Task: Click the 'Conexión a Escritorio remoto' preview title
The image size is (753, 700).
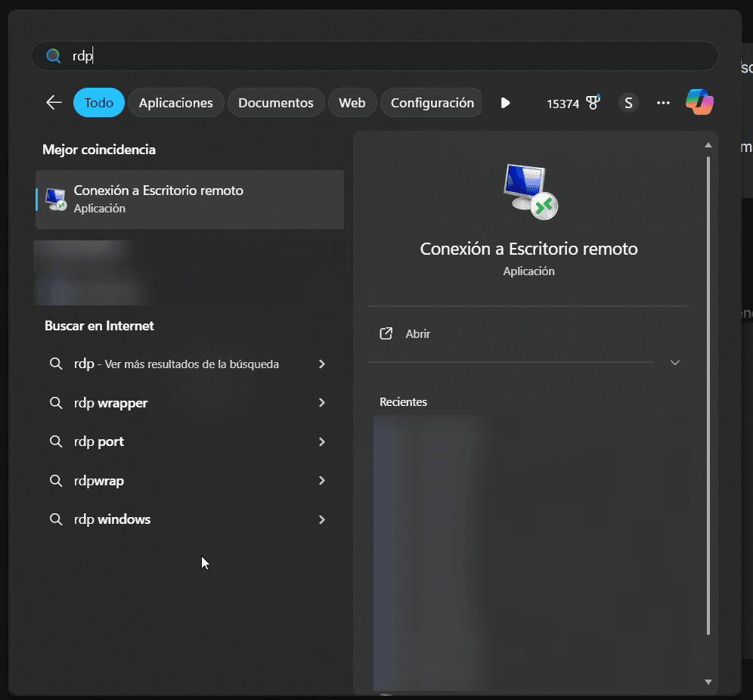Action: click(528, 249)
